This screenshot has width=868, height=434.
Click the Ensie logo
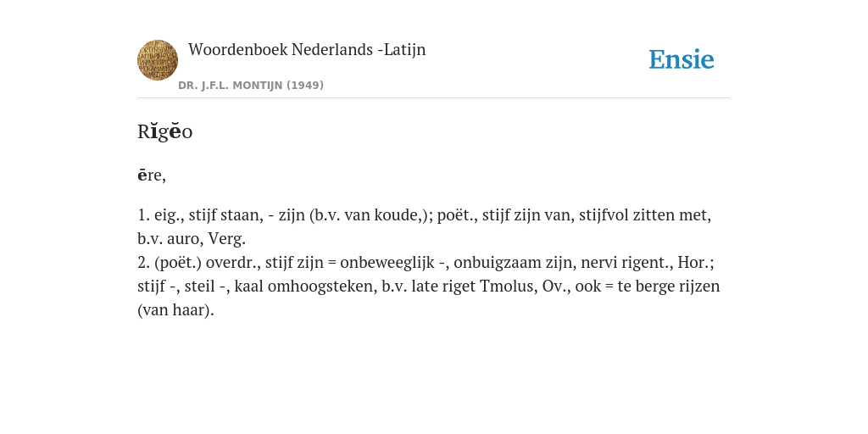681,60
